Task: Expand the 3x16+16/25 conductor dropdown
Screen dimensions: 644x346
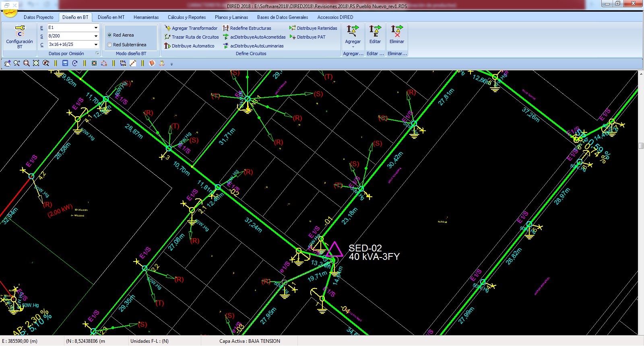Action: pos(96,45)
